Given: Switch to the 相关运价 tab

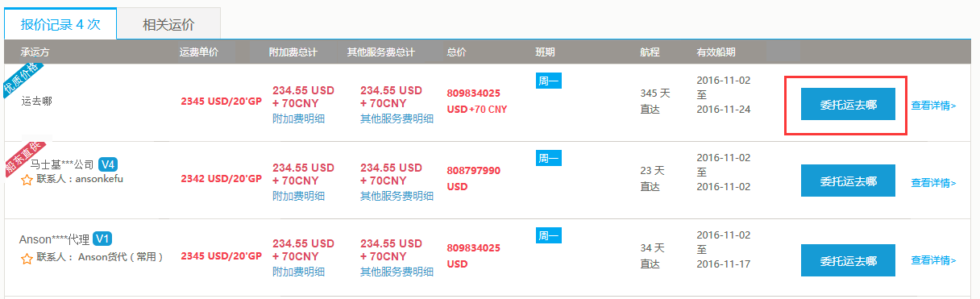Looking at the screenshot, I should [x=168, y=24].
